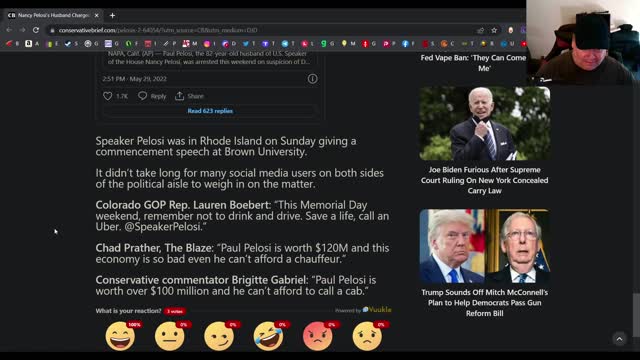Open the tweet info circle icon
The width and height of the screenshot is (640, 360).
click(312, 79)
